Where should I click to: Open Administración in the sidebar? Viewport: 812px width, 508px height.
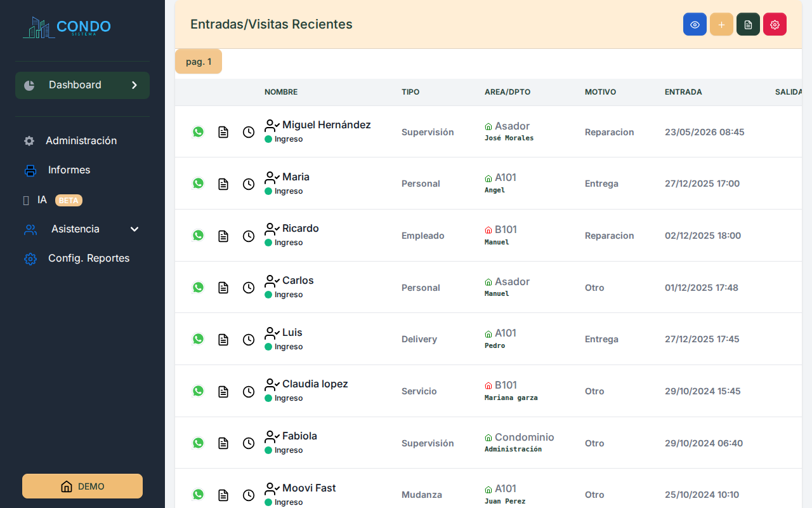(x=81, y=141)
